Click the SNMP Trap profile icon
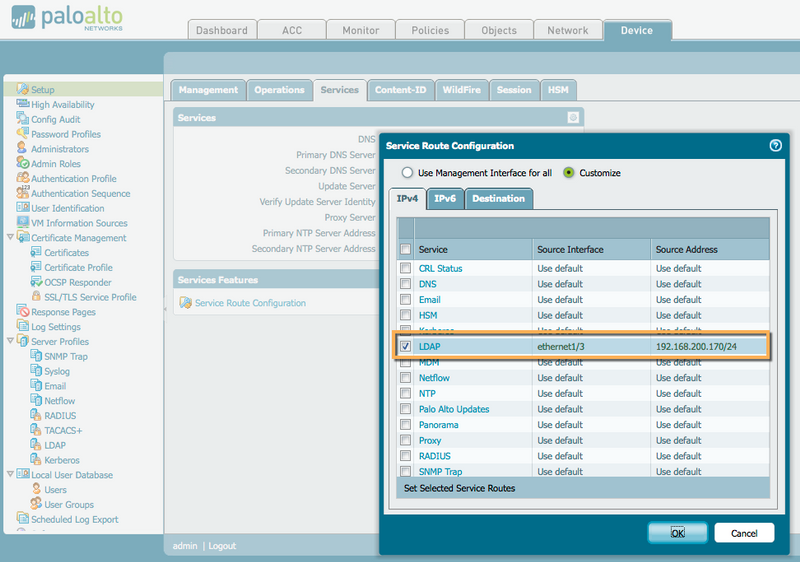Screen dimensions: 800x562 36,356
